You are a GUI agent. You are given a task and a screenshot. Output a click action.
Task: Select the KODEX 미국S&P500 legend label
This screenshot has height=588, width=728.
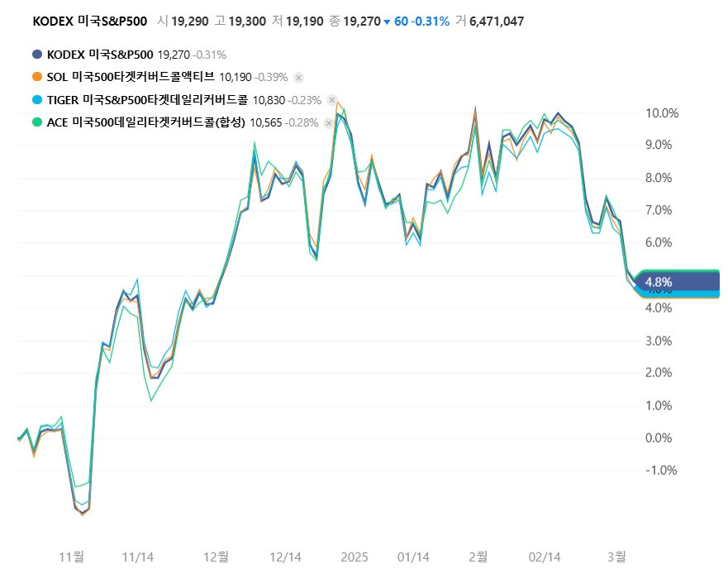100,55
